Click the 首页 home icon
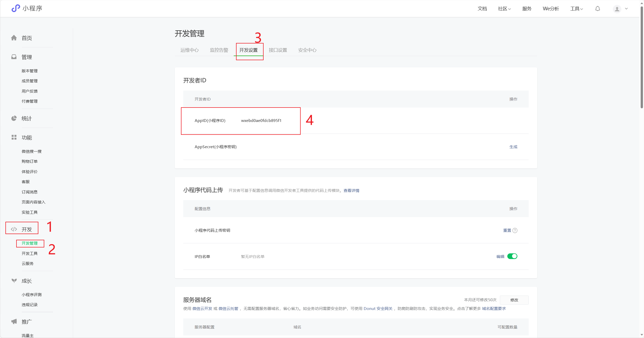 point(14,38)
